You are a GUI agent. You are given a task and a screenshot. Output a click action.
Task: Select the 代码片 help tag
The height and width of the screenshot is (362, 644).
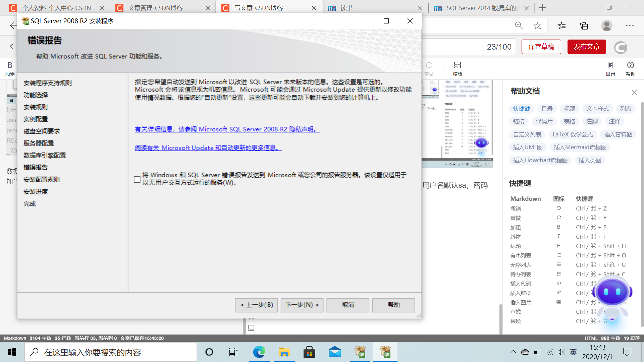pyautogui.click(x=544, y=122)
